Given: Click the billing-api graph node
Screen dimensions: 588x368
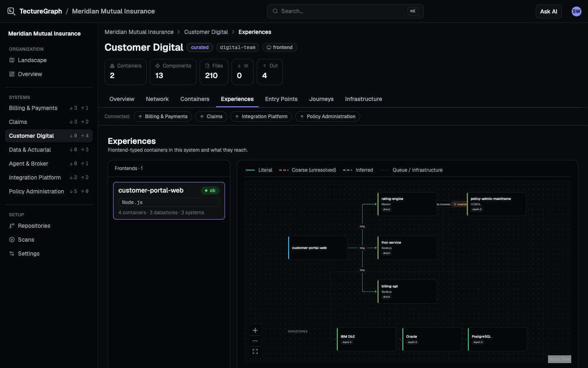Looking at the screenshot, I should click(407, 292).
